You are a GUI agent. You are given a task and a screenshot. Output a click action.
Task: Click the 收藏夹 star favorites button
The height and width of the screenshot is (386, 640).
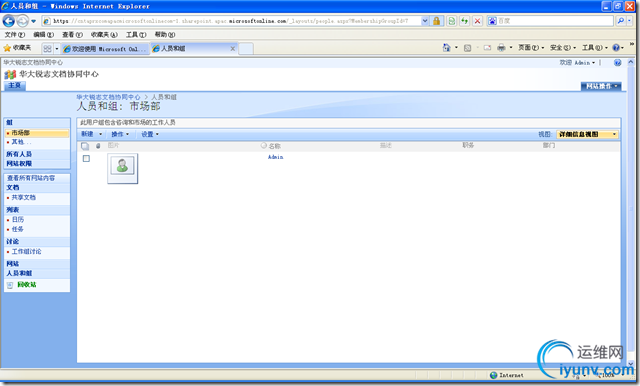pos(17,48)
